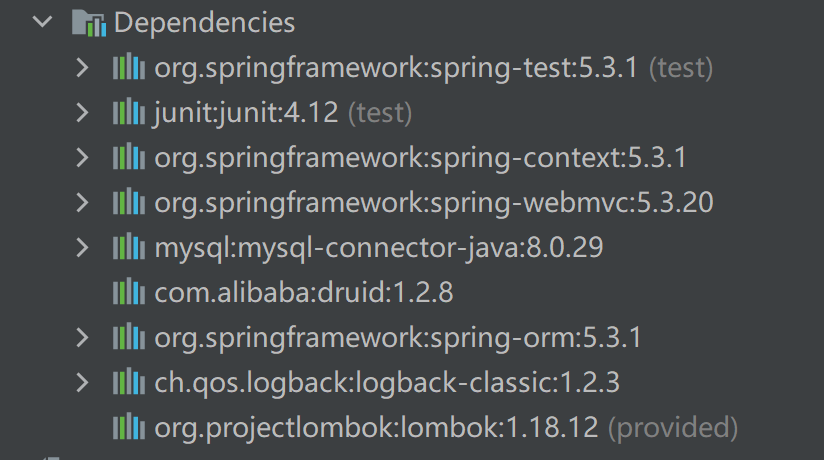This screenshot has height=460, width=824.
Task: Click library icon beside spring-webmvc:5.3.20
Action: pyautogui.click(x=129, y=202)
